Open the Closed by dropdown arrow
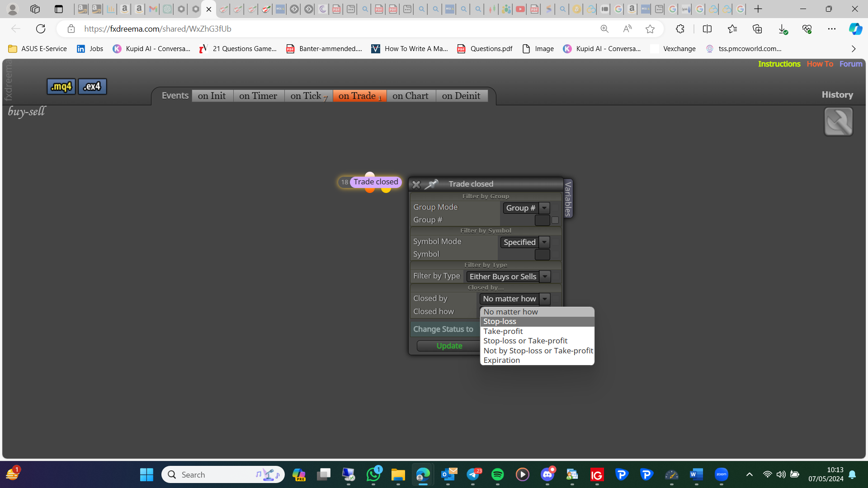The width and height of the screenshot is (868, 488). [x=545, y=299]
